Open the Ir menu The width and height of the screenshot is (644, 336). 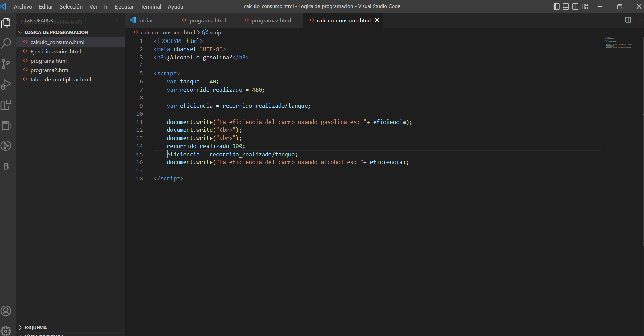pyautogui.click(x=106, y=6)
